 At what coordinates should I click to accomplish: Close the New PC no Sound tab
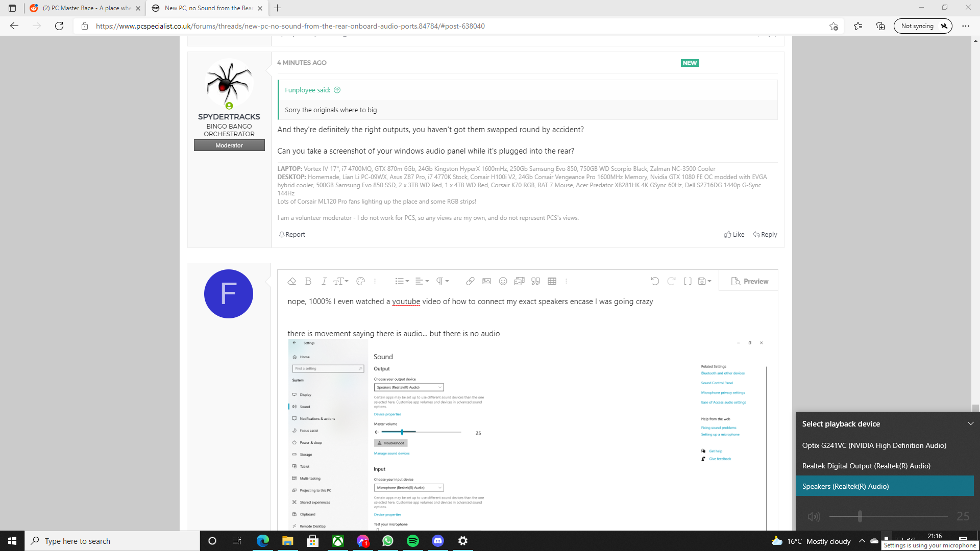[x=260, y=8]
